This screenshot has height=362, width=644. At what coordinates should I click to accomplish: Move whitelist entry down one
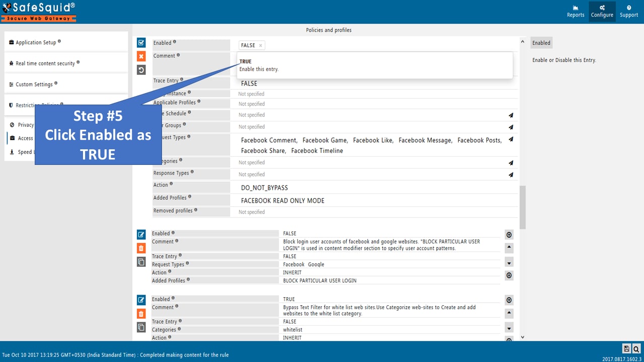[509, 328]
